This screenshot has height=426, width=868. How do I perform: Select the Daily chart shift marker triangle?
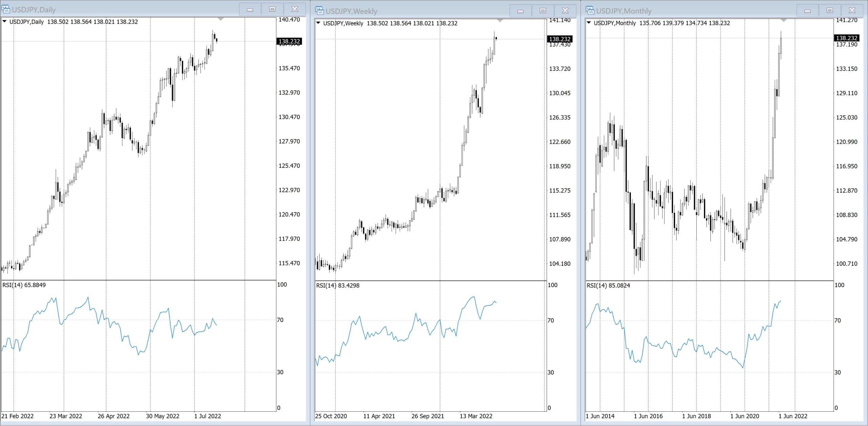(221, 19)
